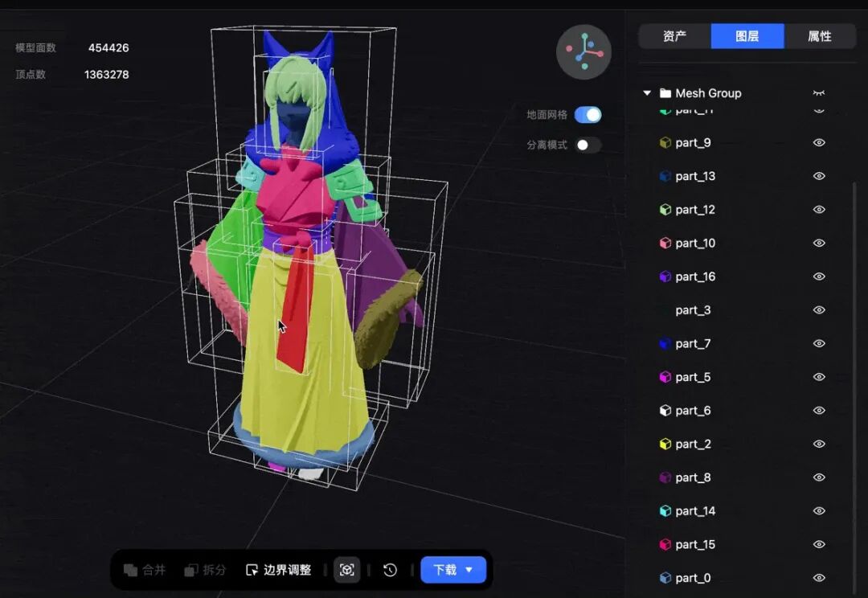This screenshot has height=598, width=868.
Task: Click the part_6 cube icon
Action: click(665, 411)
